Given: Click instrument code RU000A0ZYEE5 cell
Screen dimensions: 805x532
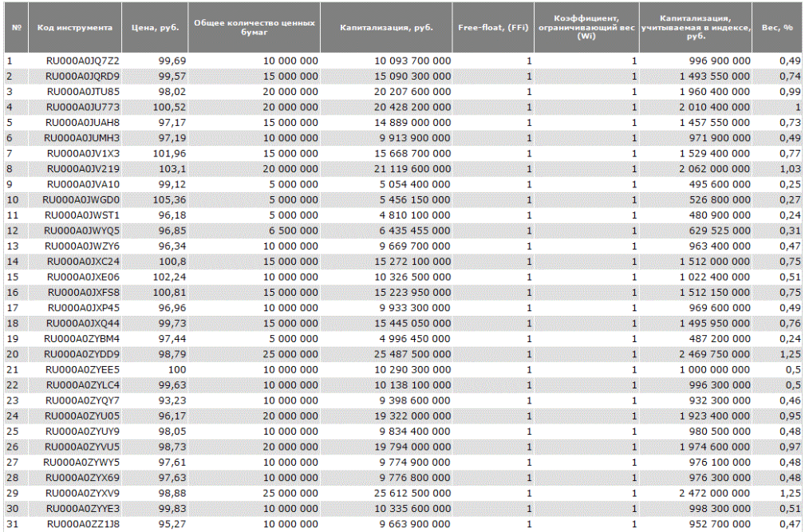Looking at the screenshot, I should (x=82, y=369).
